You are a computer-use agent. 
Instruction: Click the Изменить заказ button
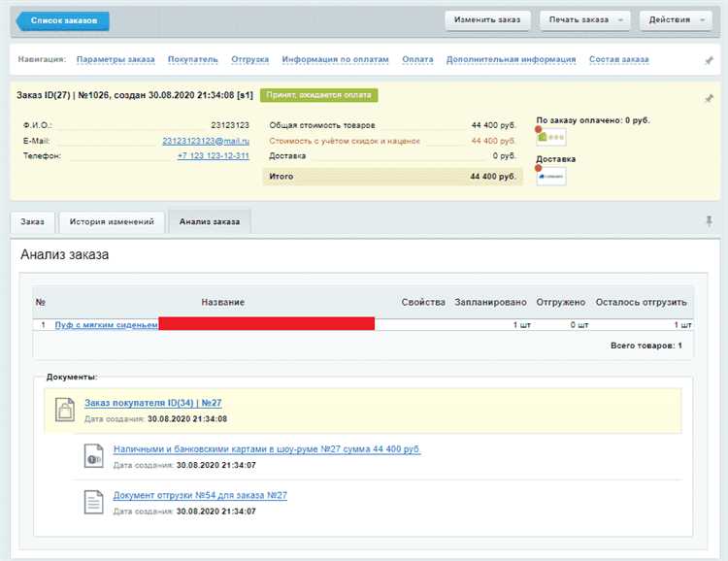487,20
